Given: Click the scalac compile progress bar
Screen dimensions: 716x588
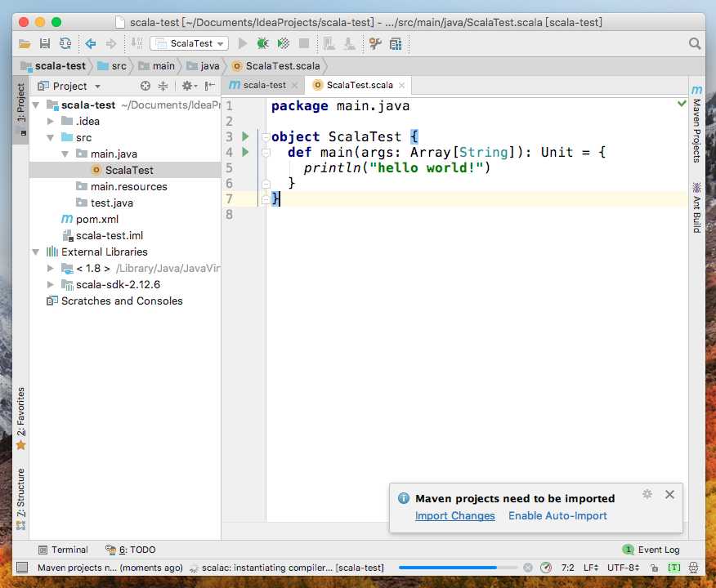Looking at the screenshot, I should pos(458,568).
